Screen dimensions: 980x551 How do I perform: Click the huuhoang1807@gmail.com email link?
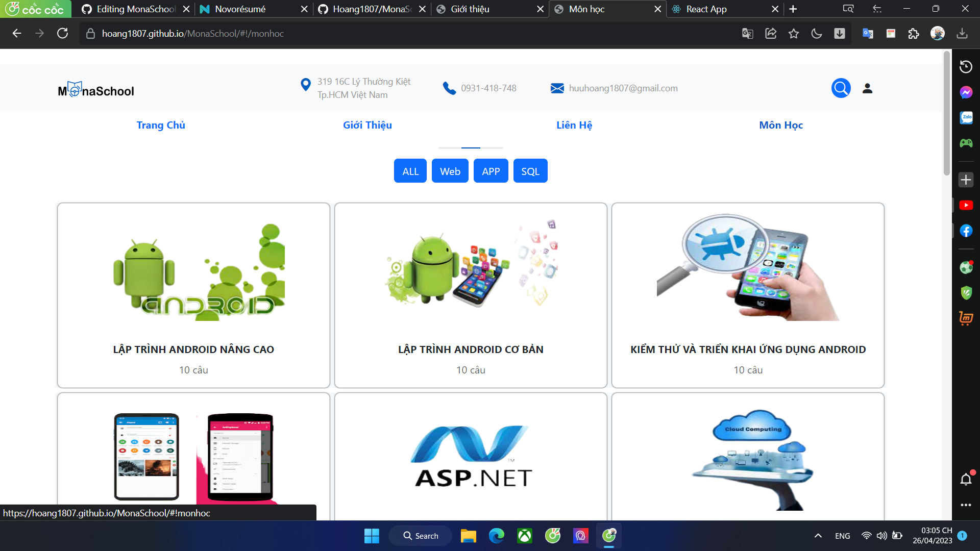pyautogui.click(x=623, y=88)
